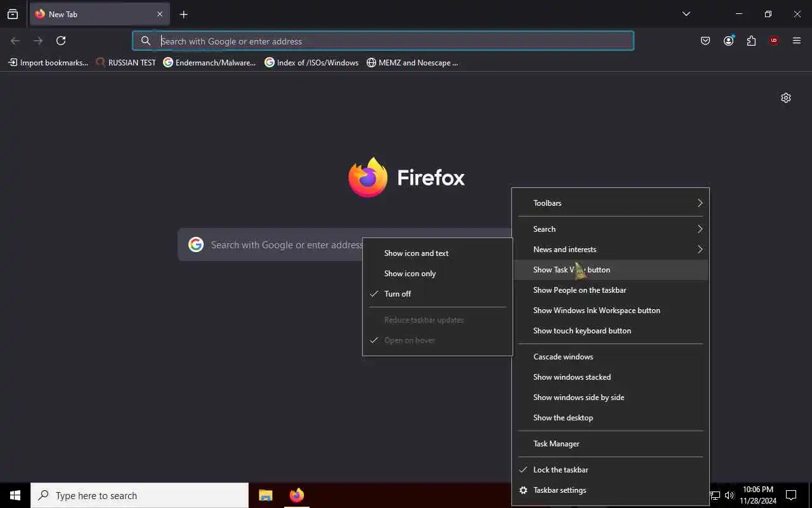Click the Firefox logo on page
812x508 pixels.
[x=407, y=177]
